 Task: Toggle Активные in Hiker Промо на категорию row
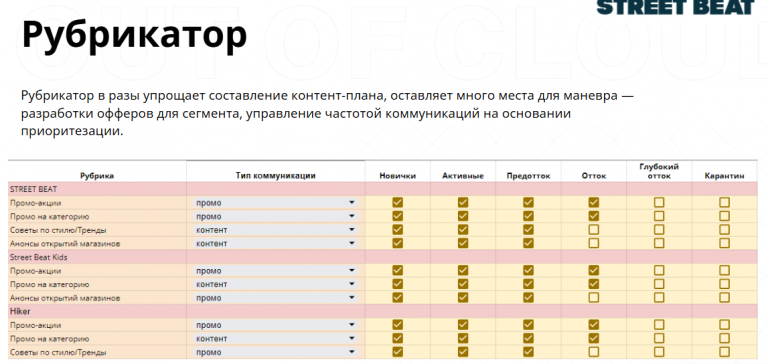point(463,338)
